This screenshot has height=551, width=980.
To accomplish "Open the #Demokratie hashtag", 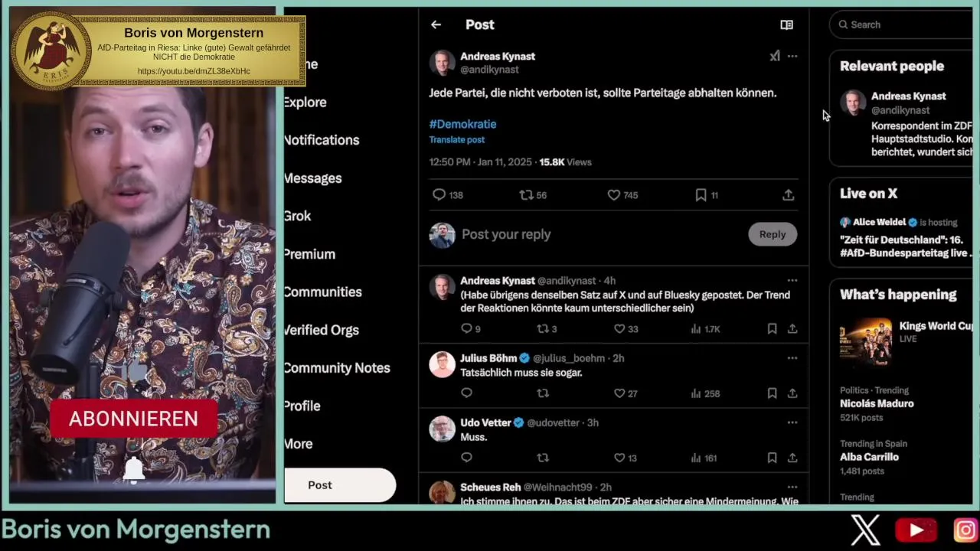I will [462, 124].
